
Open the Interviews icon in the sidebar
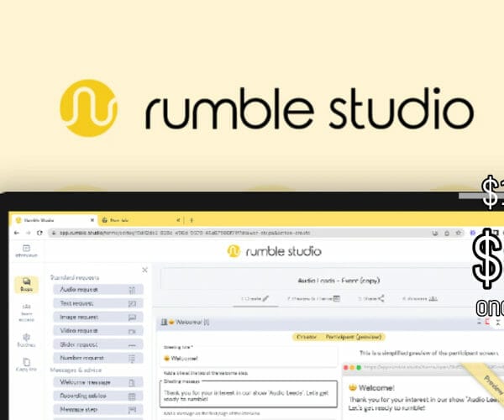pyautogui.click(x=26, y=250)
